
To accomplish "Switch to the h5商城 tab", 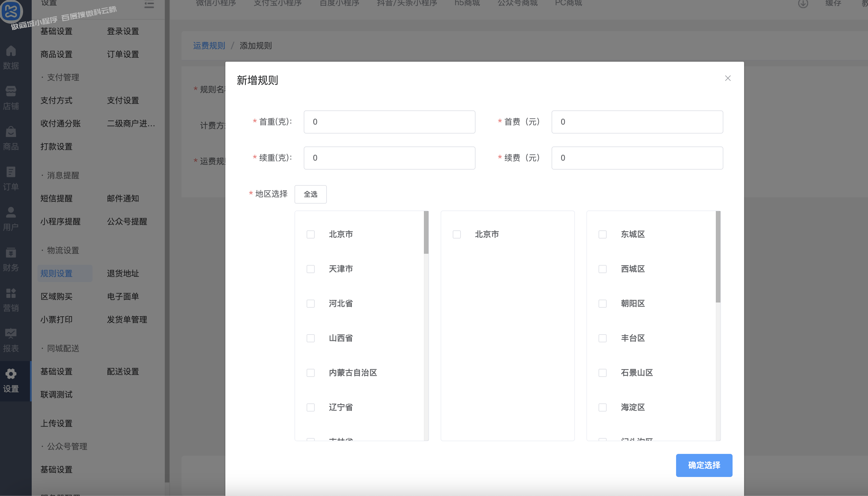I will click(x=467, y=3).
